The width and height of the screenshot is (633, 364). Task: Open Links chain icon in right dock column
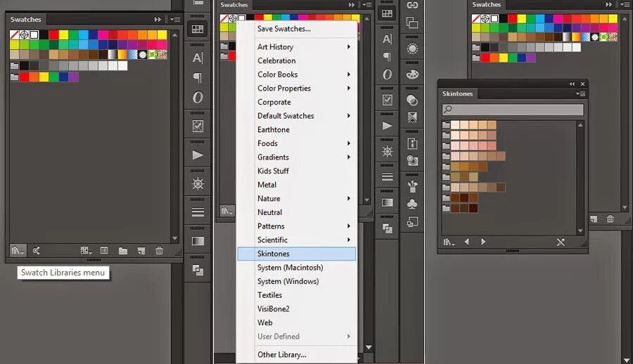412,5
